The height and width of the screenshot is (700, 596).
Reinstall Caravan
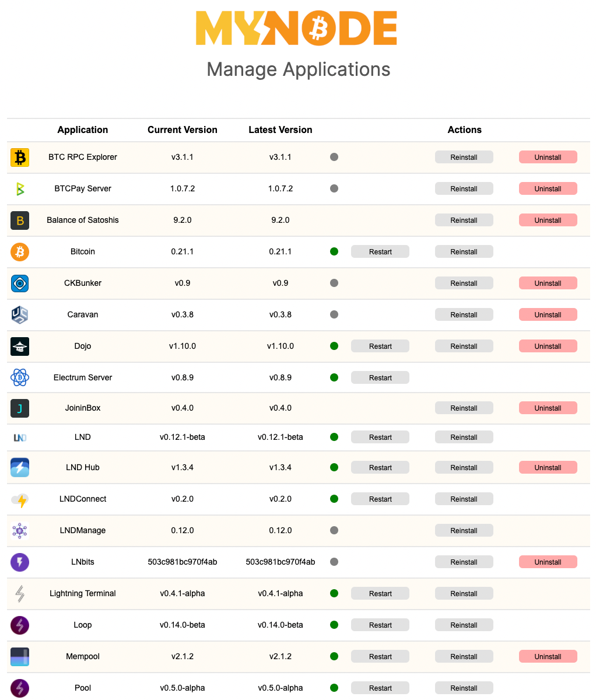click(464, 315)
